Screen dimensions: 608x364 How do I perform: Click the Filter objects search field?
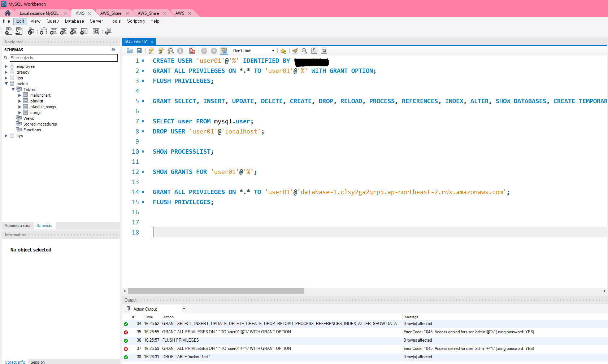click(x=64, y=58)
